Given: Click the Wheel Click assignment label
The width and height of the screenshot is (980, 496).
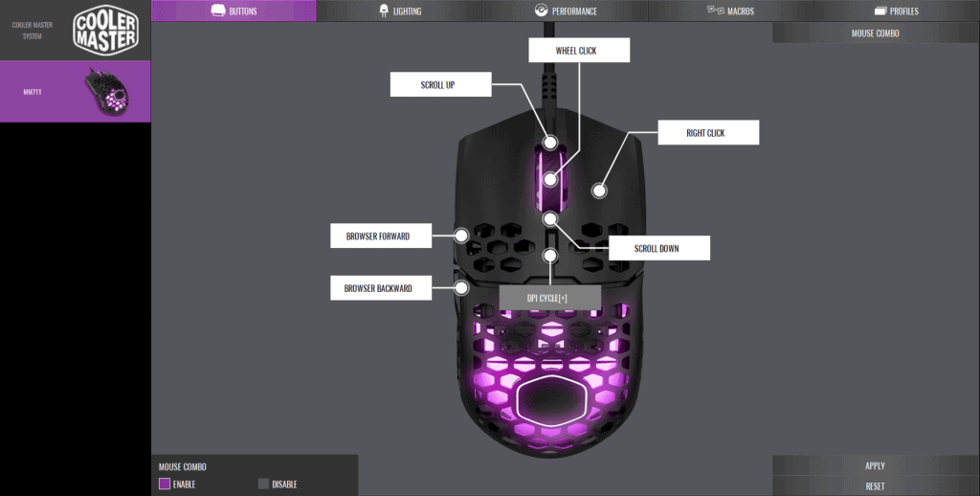Looking at the screenshot, I should [579, 50].
